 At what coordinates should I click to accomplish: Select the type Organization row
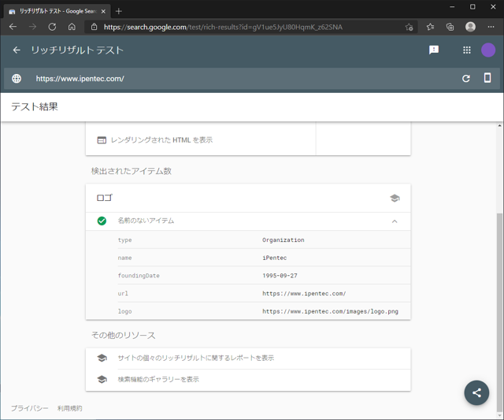pyautogui.click(x=264, y=240)
